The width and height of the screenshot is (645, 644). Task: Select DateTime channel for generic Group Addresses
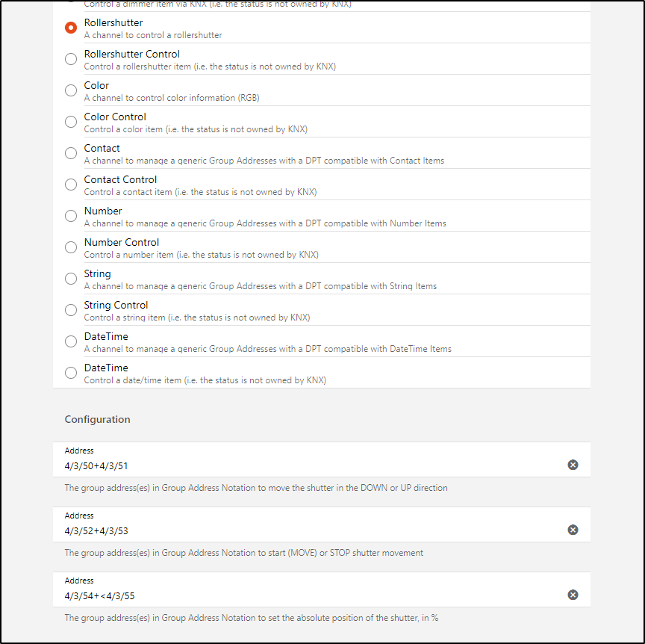71,341
